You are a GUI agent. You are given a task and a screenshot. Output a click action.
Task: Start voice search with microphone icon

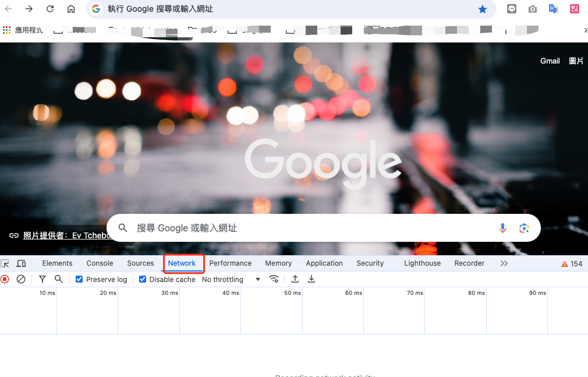(502, 228)
